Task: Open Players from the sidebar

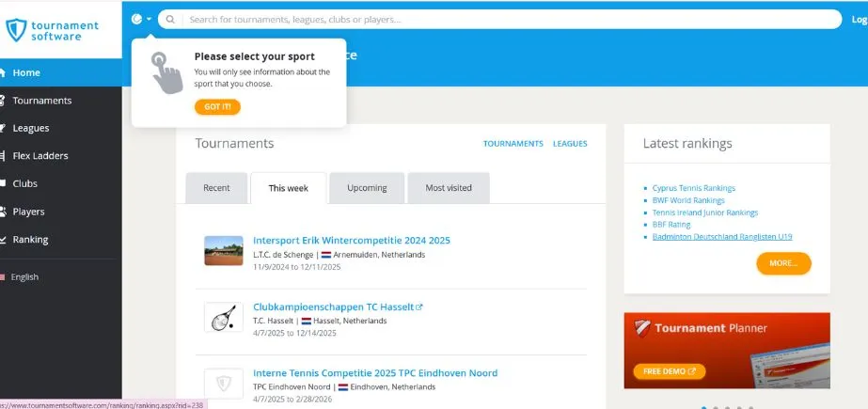Action: 28,212
